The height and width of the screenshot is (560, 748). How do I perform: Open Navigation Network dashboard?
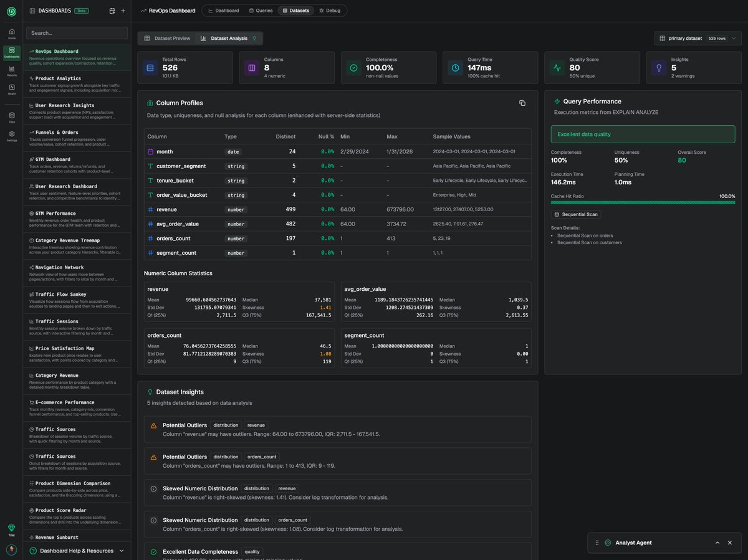pyautogui.click(x=77, y=273)
